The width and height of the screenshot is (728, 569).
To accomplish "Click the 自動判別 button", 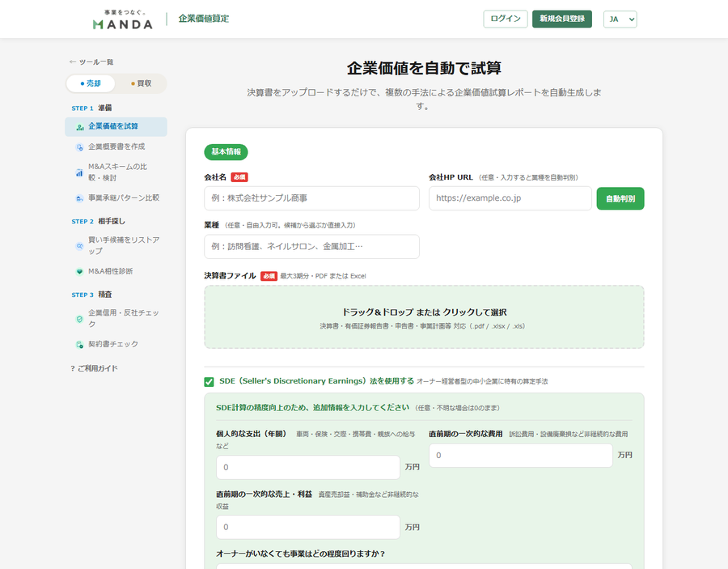I will 620,199.
